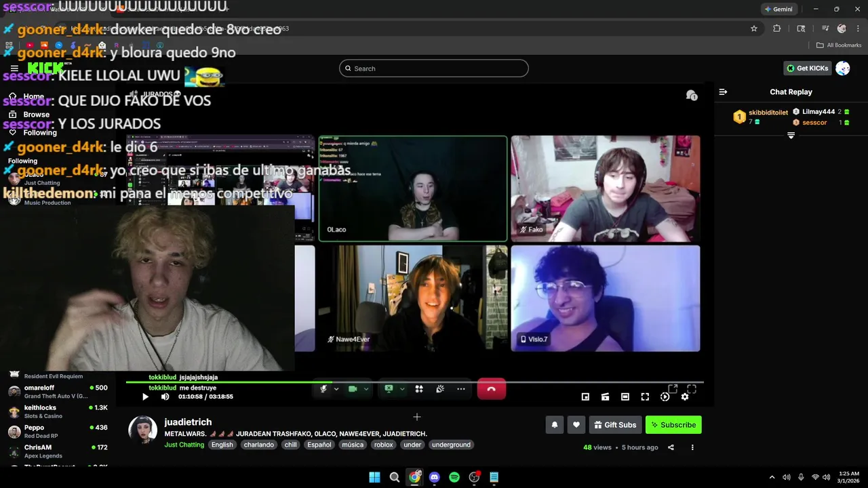Screen dimensions: 868x488
Task: Open sesscor on the gift leaderboard
Action: click(814, 123)
